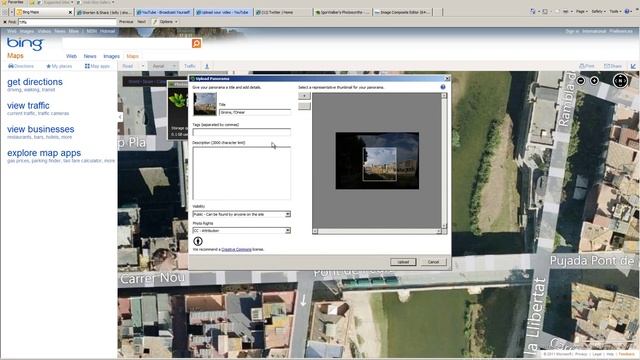640x360 pixels.
Task: Click the Upload button in dialog
Action: 403,262
